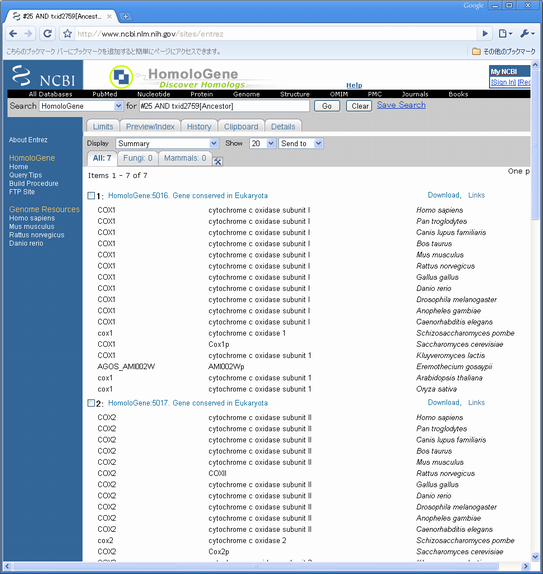Click the browser Forward arrow
Screen dimensions: 543x574
[28, 34]
